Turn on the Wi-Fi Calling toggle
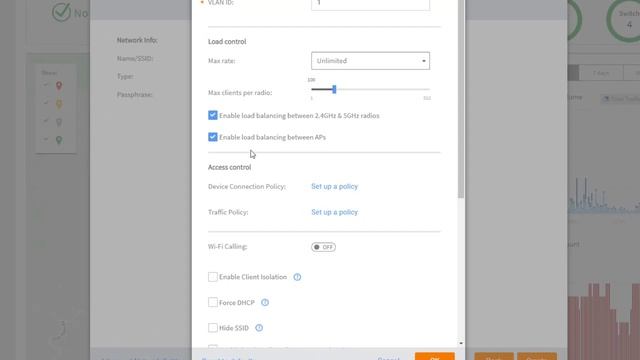 323,247
